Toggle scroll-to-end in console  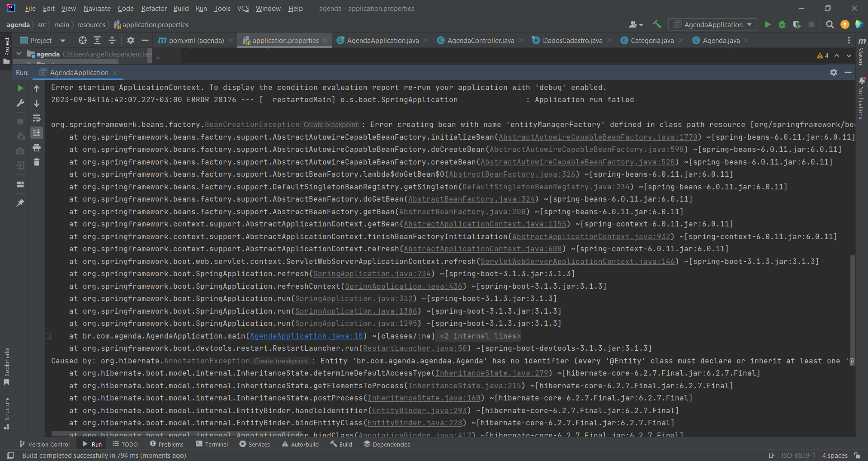pos(37,133)
